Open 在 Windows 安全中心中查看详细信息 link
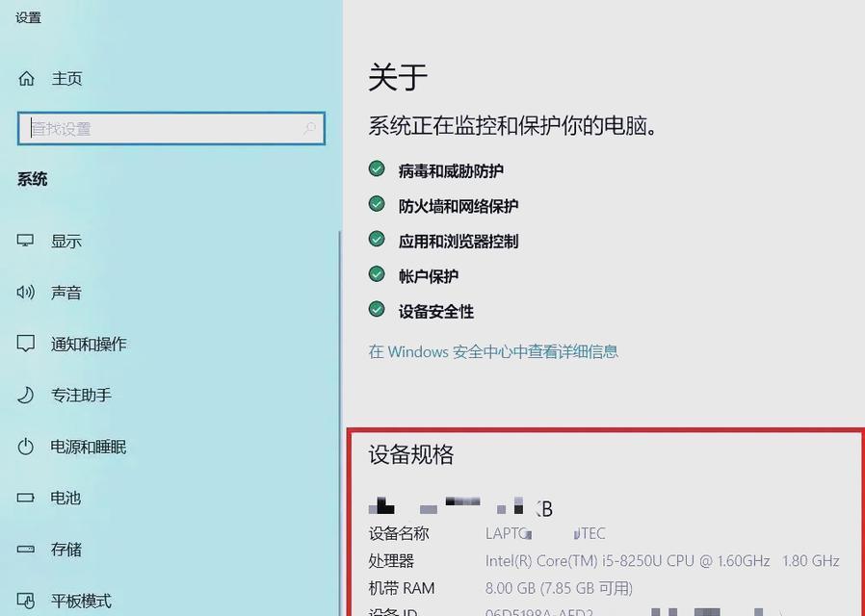 click(x=493, y=352)
